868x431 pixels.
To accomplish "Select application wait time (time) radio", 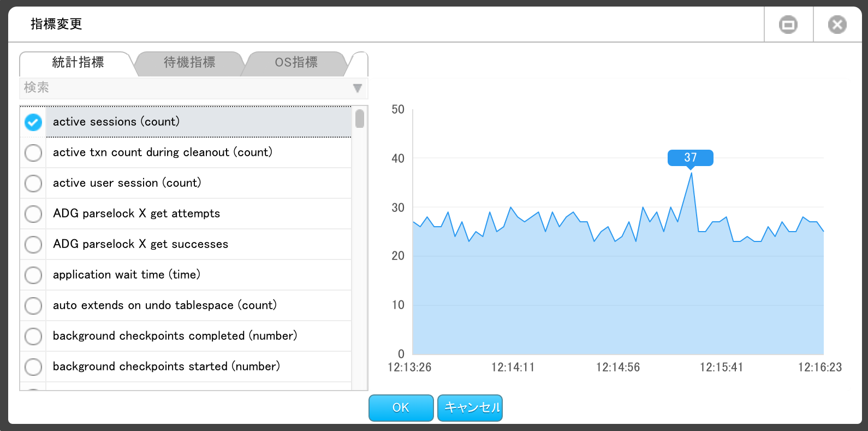I will point(33,275).
